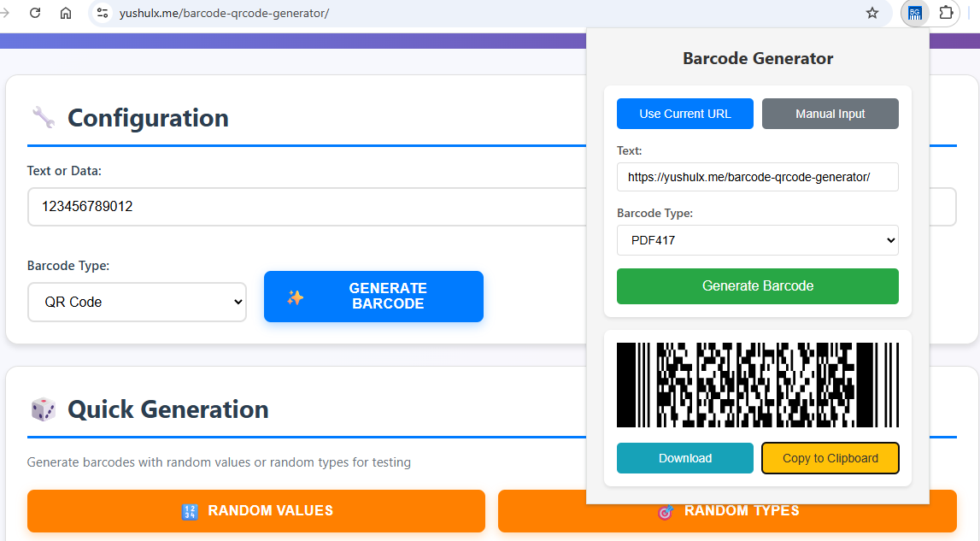Download the generated barcode
This screenshot has width=980, height=541.
685,458
